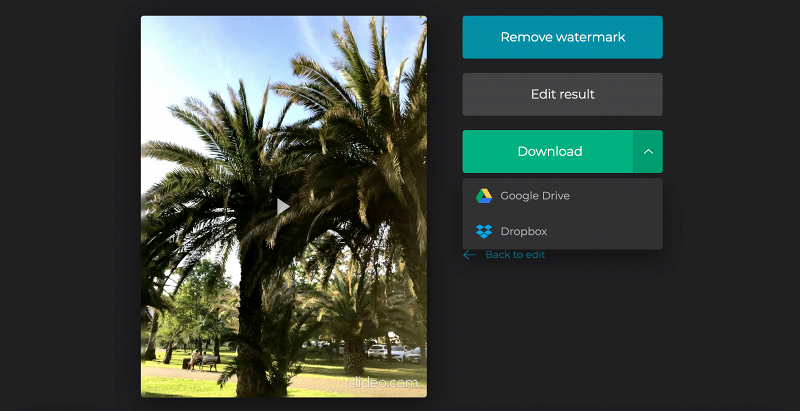Save to Dropbox
Viewport: 800px width, 411px height.
coord(562,231)
